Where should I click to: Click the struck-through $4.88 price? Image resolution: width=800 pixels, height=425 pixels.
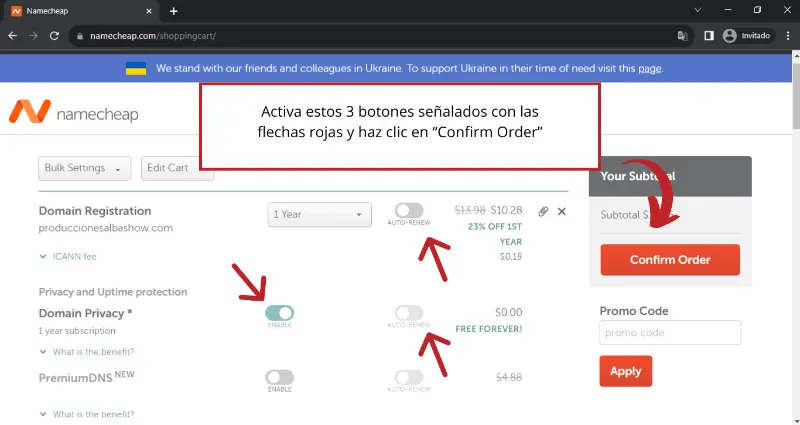[509, 377]
